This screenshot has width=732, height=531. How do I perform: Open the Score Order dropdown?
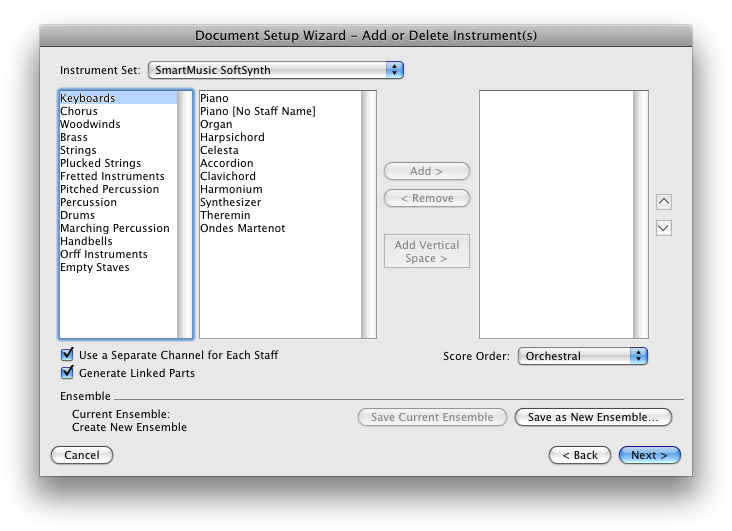[582, 356]
